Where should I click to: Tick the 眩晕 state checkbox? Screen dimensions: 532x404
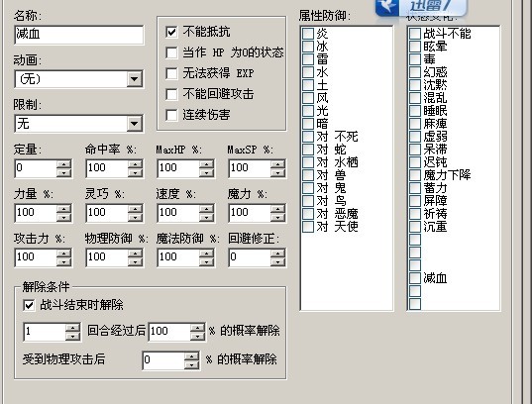(415, 47)
